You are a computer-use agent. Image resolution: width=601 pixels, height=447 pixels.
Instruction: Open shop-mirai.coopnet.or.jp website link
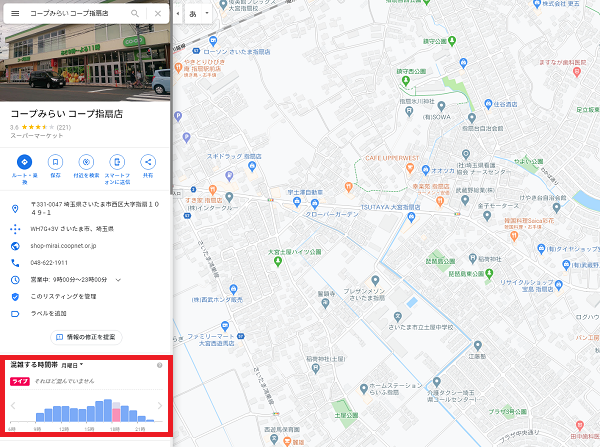pos(63,246)
